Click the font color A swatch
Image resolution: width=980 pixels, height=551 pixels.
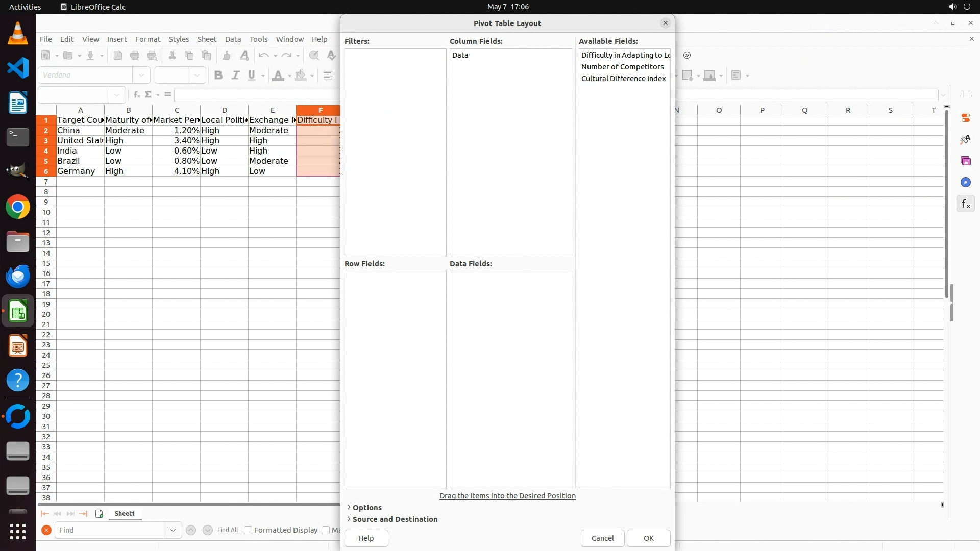278,76
